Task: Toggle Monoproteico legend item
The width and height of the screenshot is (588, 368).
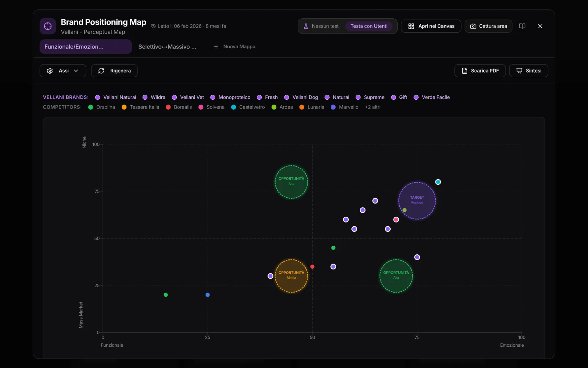Action: coord(230,97)
